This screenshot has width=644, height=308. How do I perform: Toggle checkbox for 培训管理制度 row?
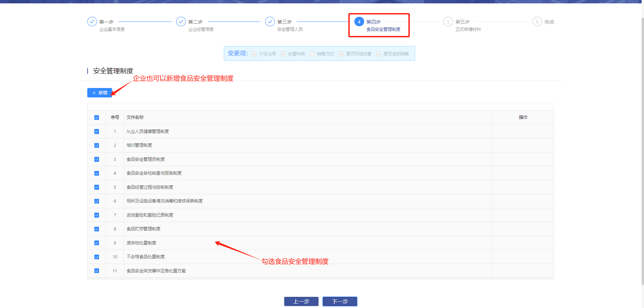(97, 145)
